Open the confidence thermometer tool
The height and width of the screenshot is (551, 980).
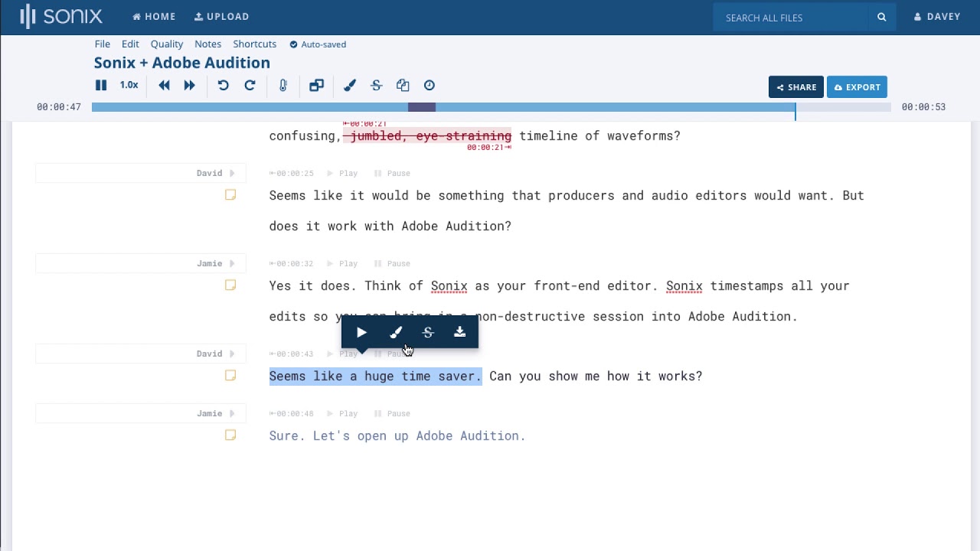click(x=283, y=86)
